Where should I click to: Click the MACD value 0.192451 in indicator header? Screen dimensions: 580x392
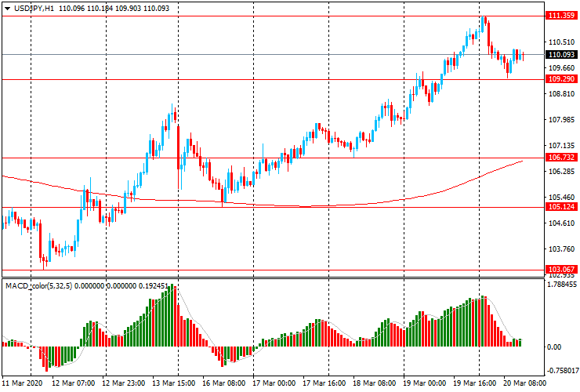(153, 285)
